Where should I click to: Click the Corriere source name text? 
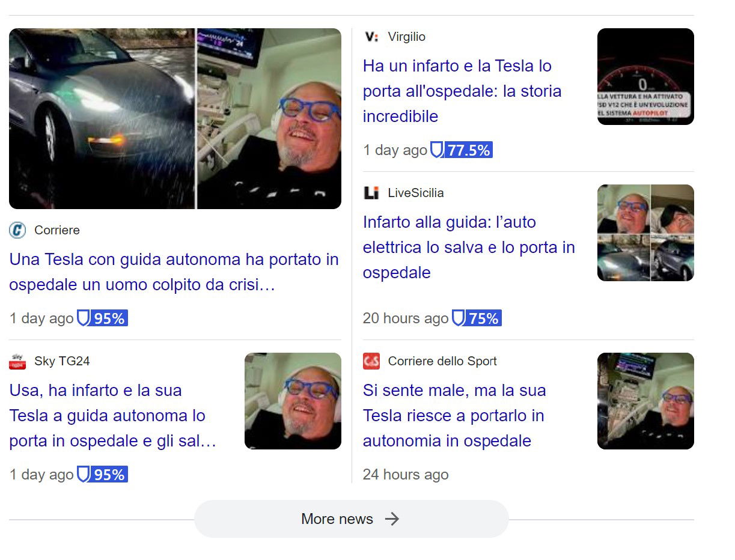click(x=57, y=230)
